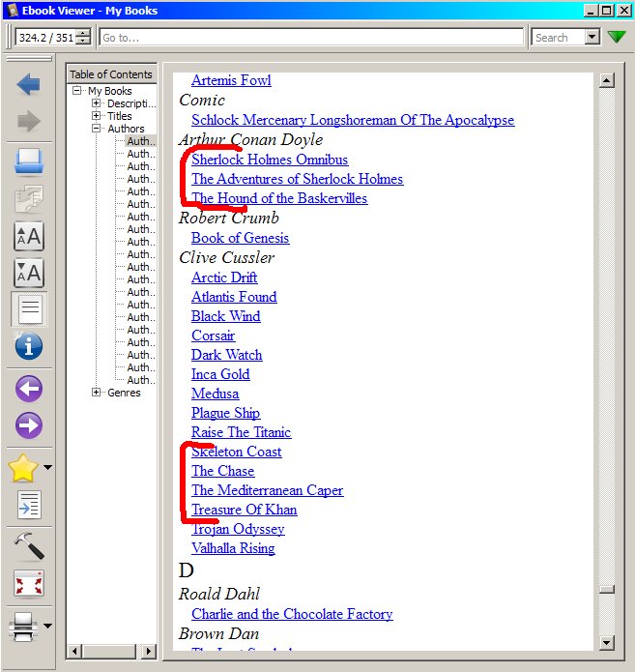Open the Treasure Of Khan link
Viewport: 635px width, 672px height.
pos(244,510)
